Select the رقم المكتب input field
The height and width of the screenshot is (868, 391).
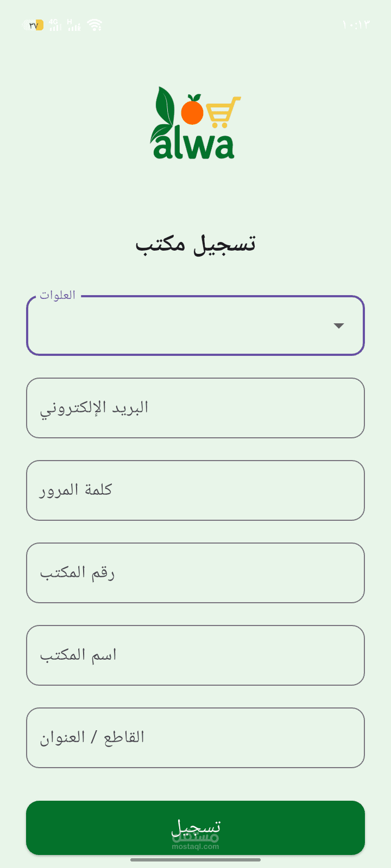click(x=195, y=573)
